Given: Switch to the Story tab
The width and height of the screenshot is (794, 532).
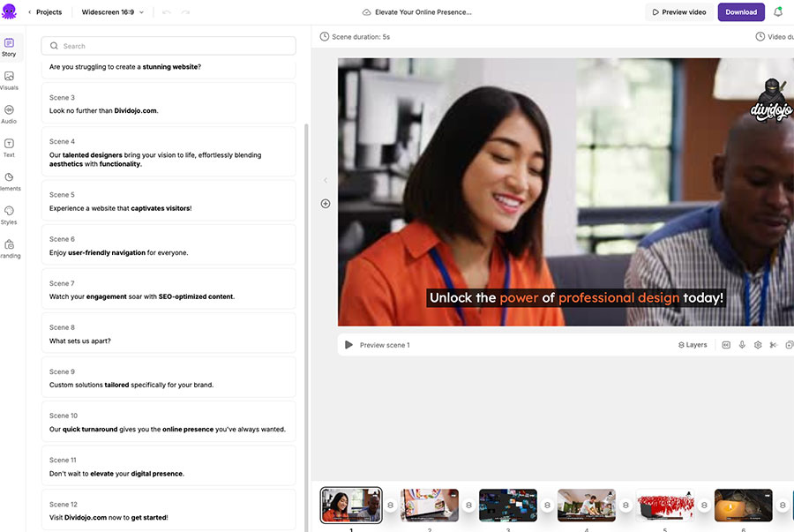Looking at the screenshot, I should [9, 47].
